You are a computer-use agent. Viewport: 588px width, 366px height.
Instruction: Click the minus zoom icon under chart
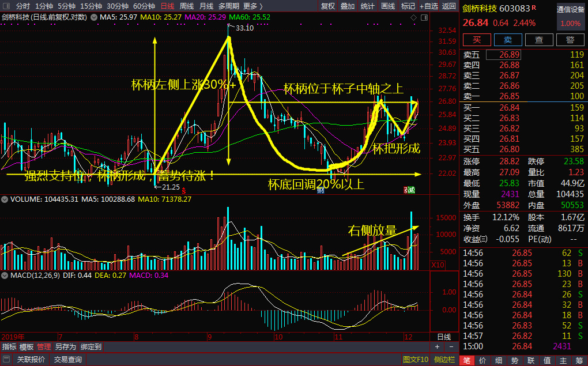click(452, 347)
